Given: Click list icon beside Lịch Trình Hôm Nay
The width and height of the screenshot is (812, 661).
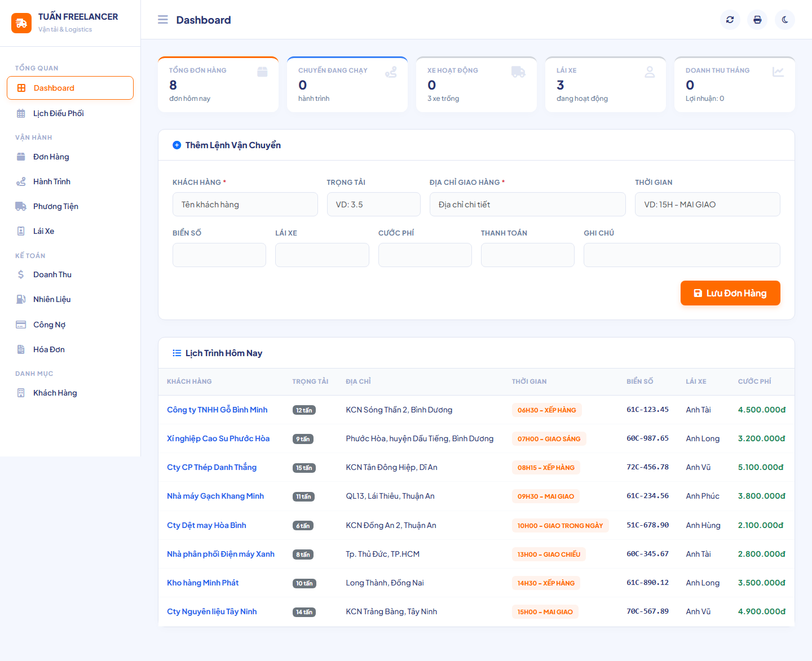Looking at the screenshot, I should (x=176, y=353).
